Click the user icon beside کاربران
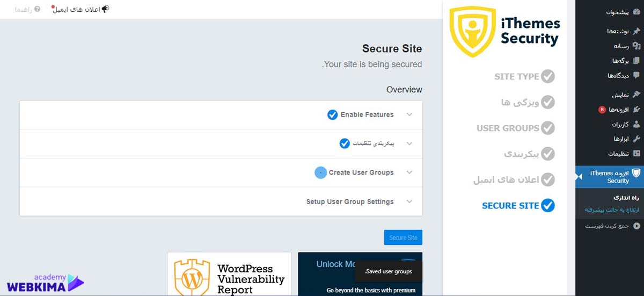 [x=636, y=124]
